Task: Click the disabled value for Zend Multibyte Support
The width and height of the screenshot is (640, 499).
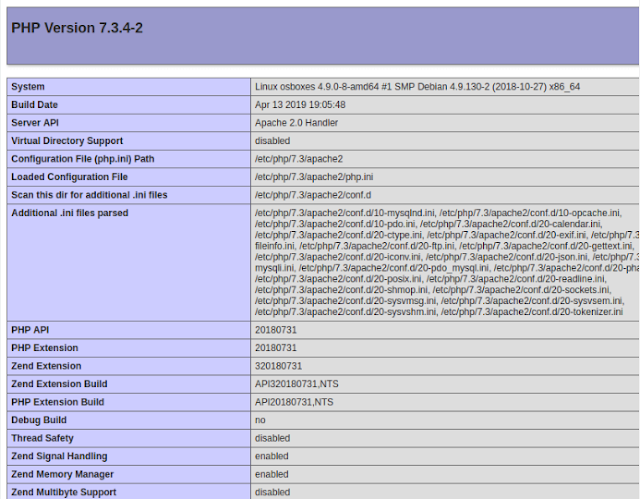Action: pyautogui.click(x=272, y=492)
